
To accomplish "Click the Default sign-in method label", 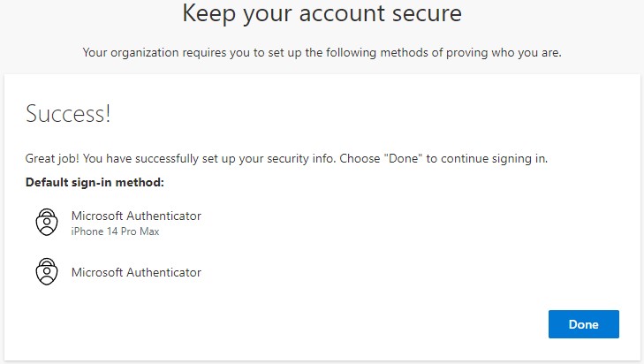I will 95,183.
